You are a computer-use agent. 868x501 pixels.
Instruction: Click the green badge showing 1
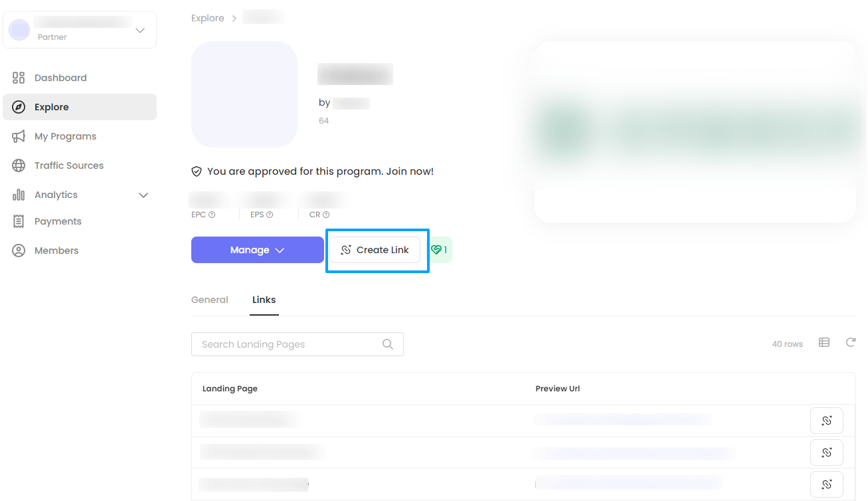[440, 250]
